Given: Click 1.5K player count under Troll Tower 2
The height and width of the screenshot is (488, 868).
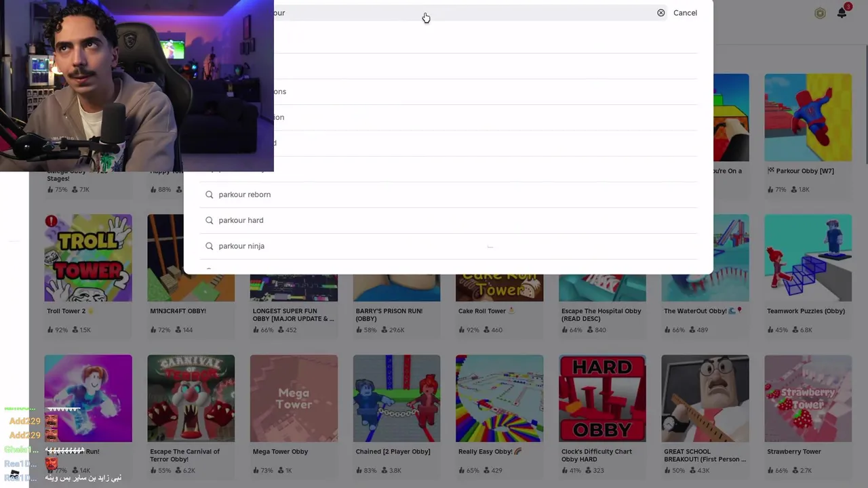Looking at the screenshot, I should (x=81, y=330).
